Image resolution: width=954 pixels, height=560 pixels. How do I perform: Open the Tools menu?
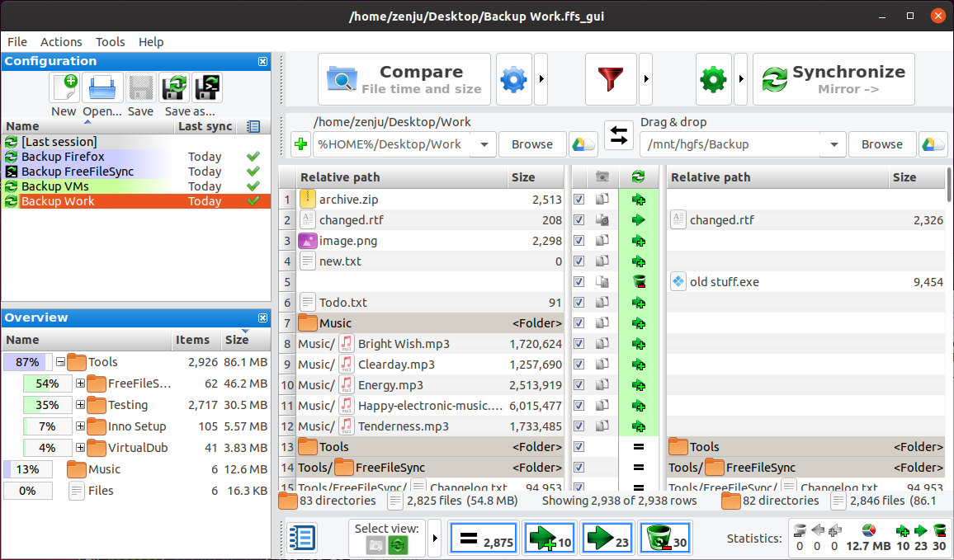(110, 42)
